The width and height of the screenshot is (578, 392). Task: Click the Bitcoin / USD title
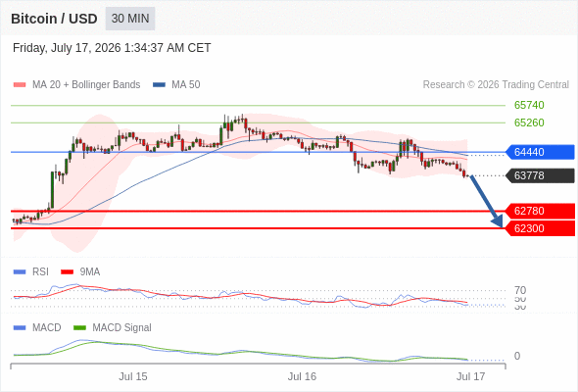pyautogui.click(x=54, y=19)
